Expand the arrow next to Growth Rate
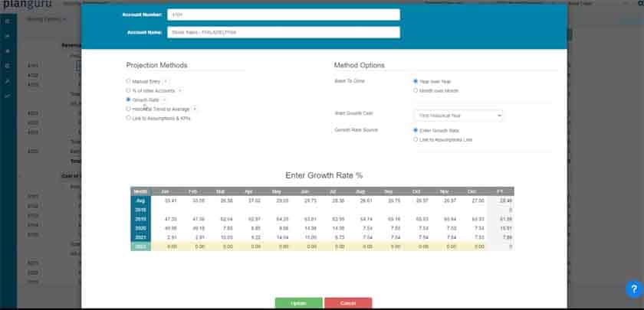Image resolution: width=644 pixels, height=310 pixels. click(x=164, y=100)
